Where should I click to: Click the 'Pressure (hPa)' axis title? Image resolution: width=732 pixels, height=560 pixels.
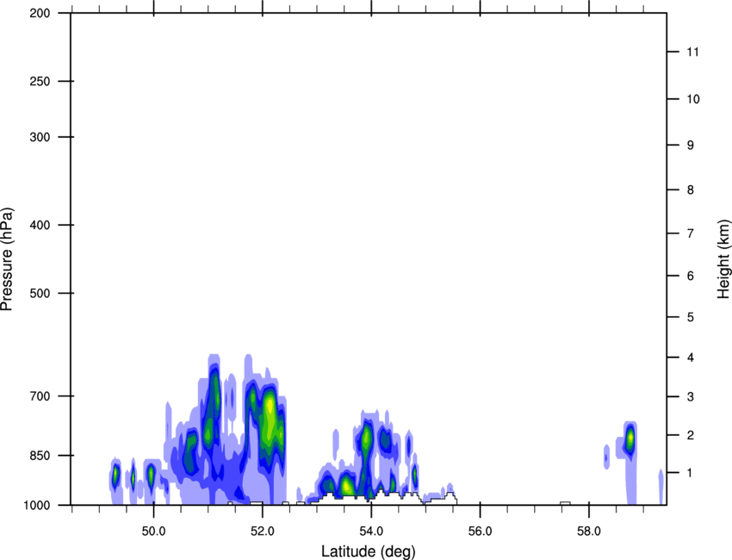point(7,259)
